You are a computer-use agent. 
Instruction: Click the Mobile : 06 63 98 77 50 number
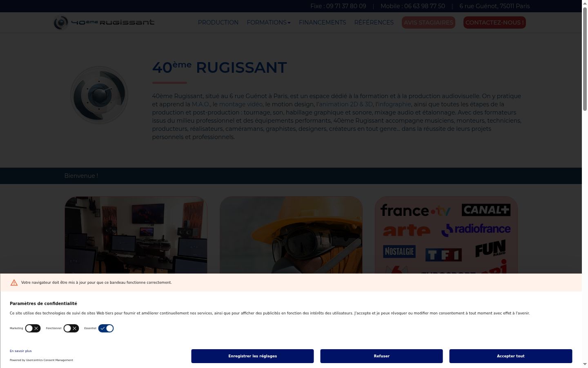[x=413, y=6]
